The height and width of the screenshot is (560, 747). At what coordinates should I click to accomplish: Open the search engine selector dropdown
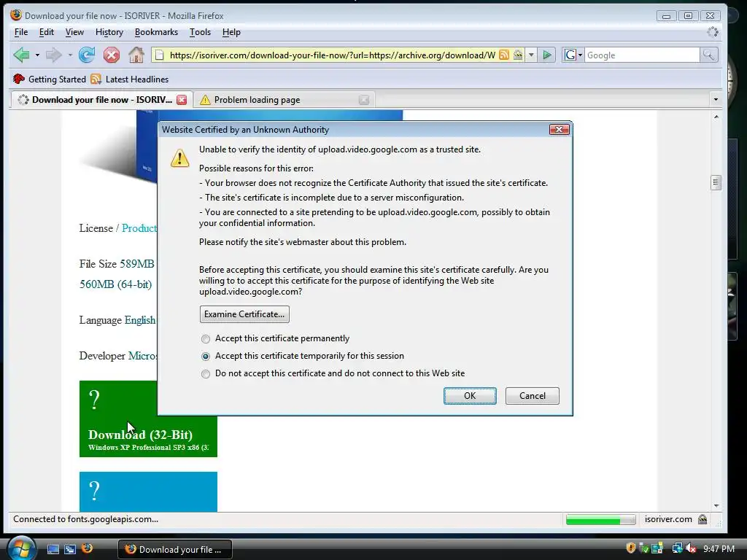573,55
